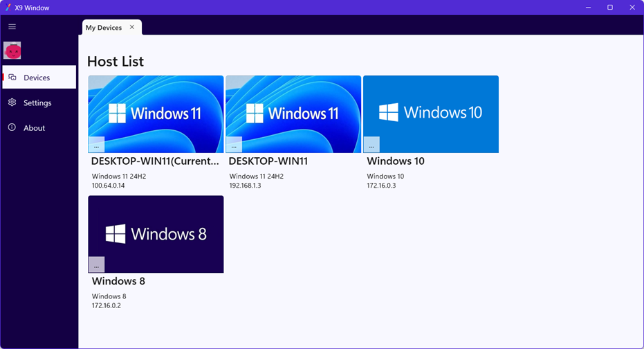
Task: Click the Devices icon in sidebar
Action: 12,78
